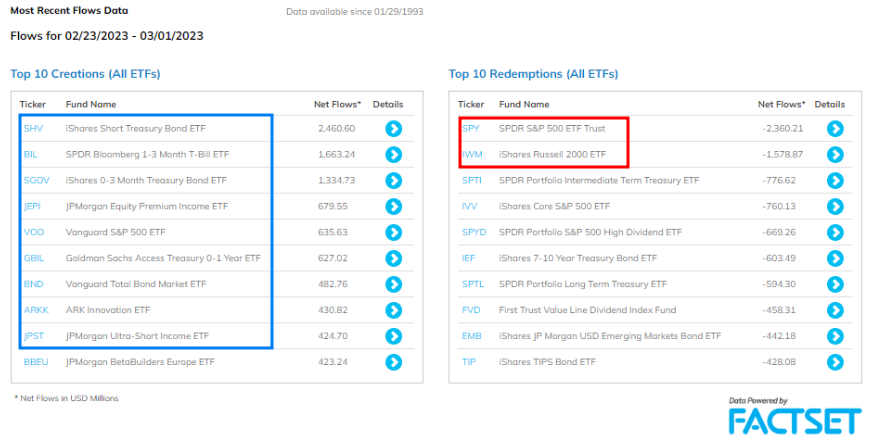Screen dimensions: 870x443
Task: Open the BND ticker link
Action: click(x=33, y=284)
